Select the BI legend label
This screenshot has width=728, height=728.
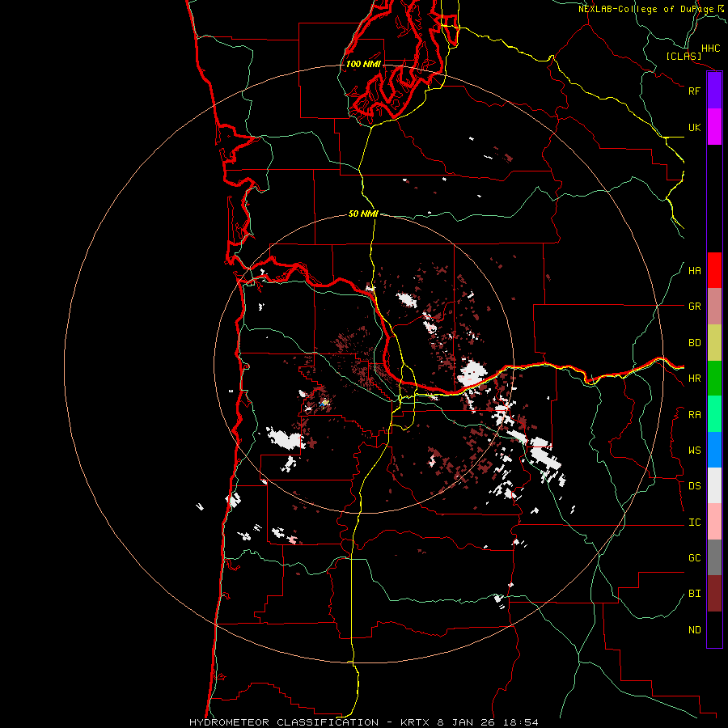pos(694,594)
